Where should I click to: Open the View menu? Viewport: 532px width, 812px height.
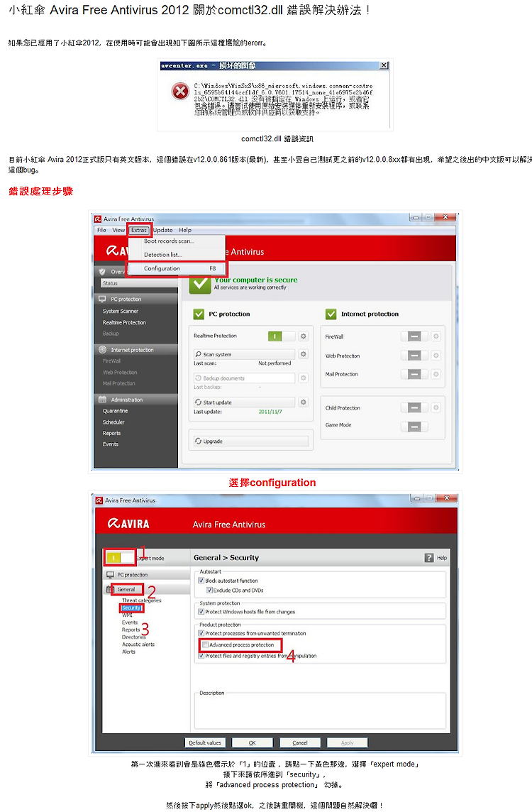(x=118, y=230)
